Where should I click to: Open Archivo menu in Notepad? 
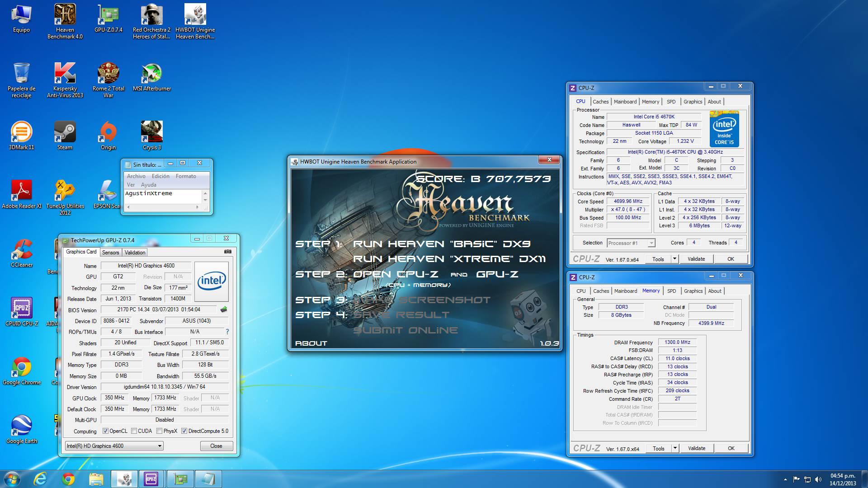136,176
